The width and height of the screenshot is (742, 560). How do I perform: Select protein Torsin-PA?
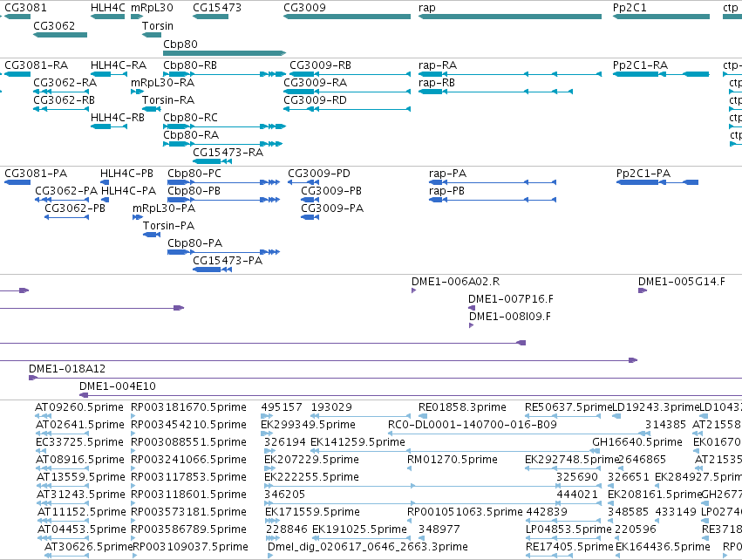click(x=168, y=226)
